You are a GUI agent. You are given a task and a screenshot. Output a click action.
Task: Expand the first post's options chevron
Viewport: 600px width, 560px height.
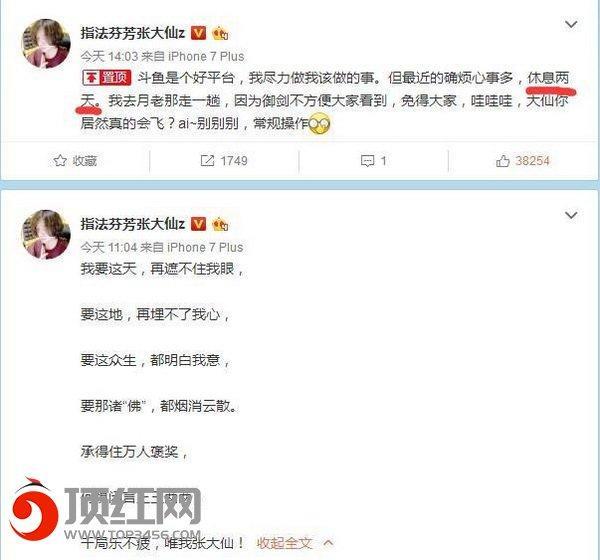pyautogui.click(x=571, y=25)
